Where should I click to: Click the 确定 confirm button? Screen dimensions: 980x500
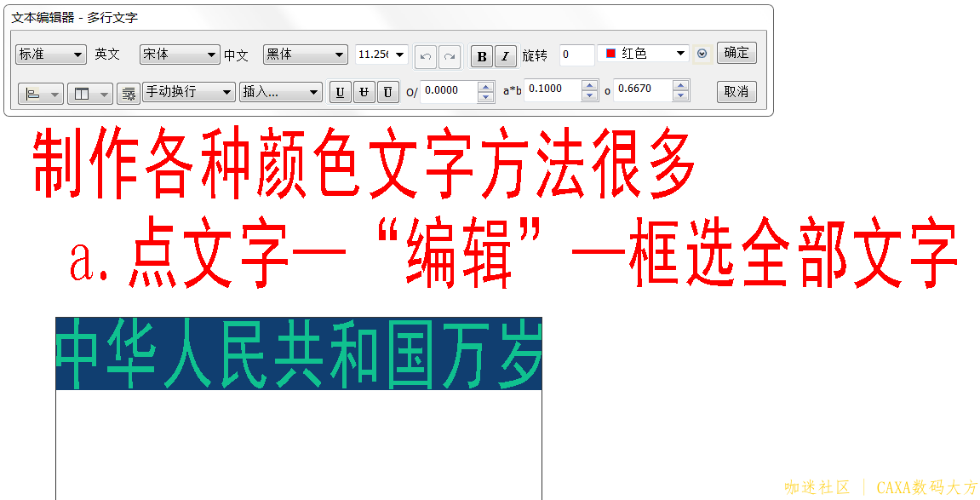tap(736, 53)
